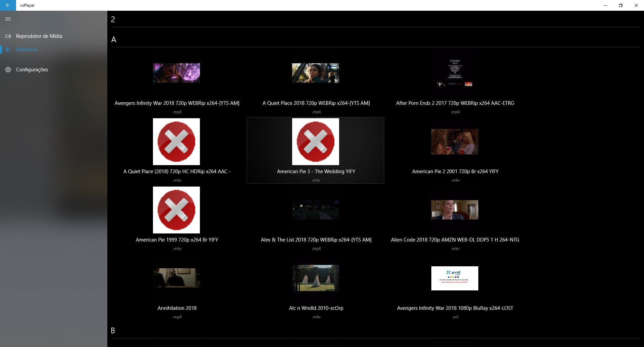
Task: Open American Pie 2 2001 thumbnail
Action: [x=455, y=142]
